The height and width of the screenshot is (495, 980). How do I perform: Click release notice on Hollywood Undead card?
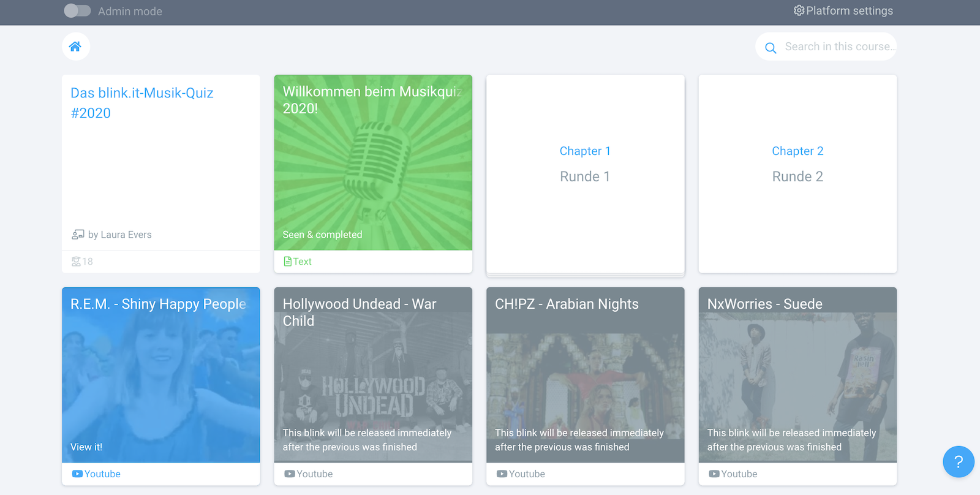pyautogui.click(x=367, y=440)
